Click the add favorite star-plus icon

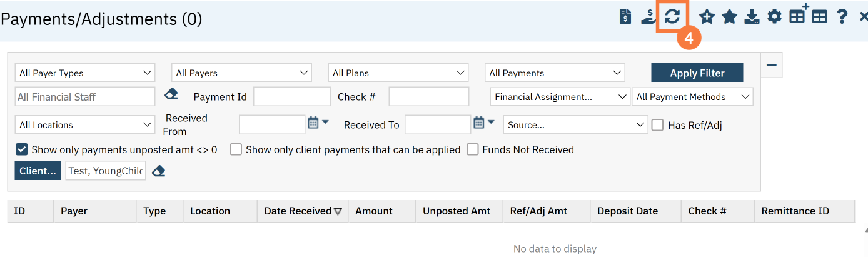point(707,17)
